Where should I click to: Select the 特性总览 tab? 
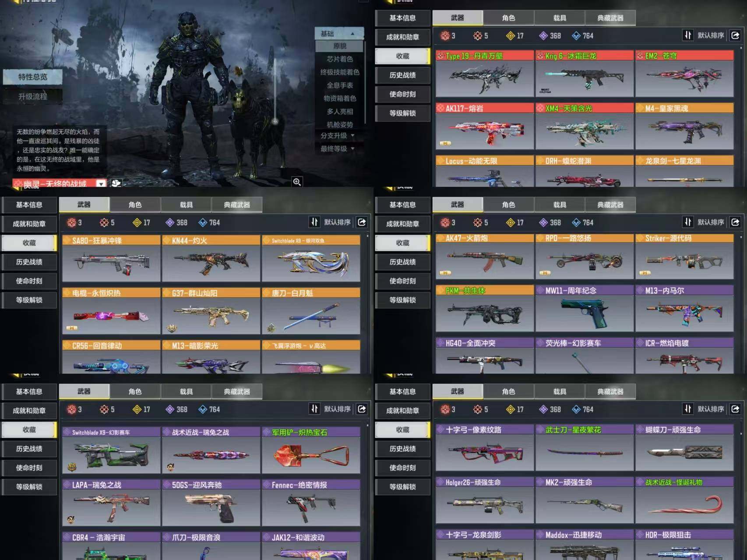pos(33,77)
